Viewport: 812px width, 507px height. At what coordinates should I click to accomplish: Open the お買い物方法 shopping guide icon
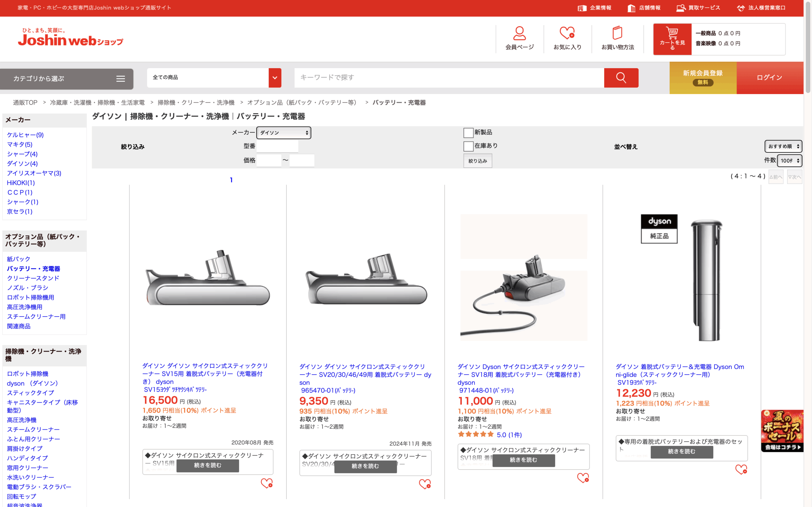click(617, 34)
